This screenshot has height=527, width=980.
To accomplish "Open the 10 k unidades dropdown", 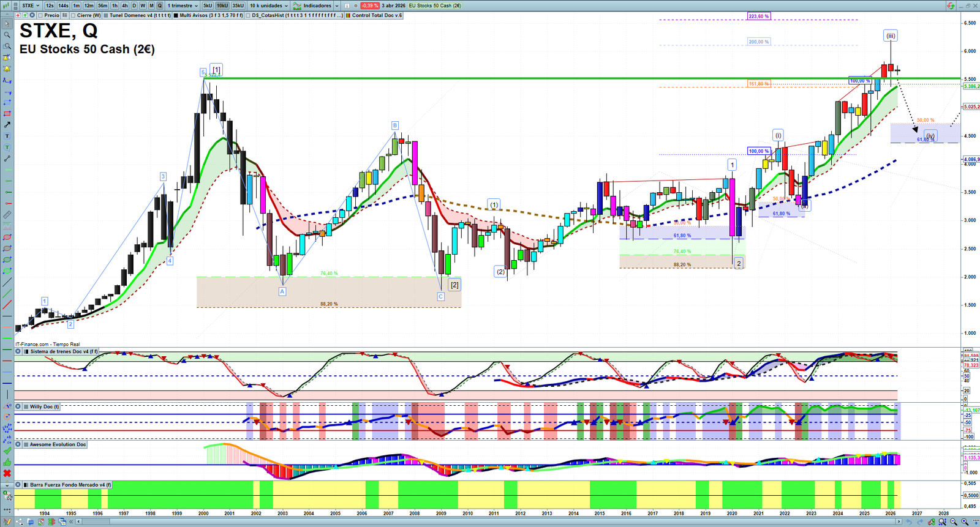I will coord(268,6).
